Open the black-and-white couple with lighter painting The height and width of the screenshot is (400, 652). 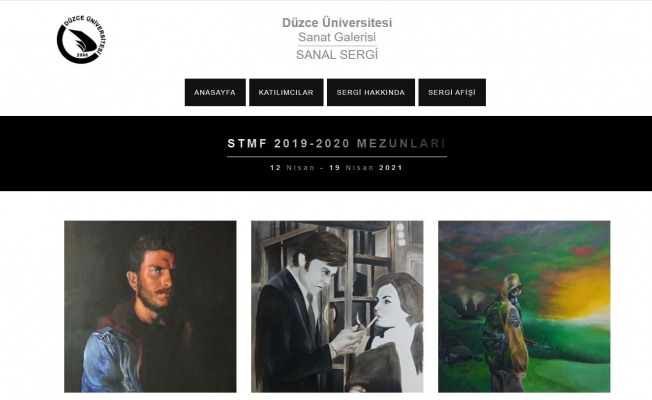[x=337, y=306]
